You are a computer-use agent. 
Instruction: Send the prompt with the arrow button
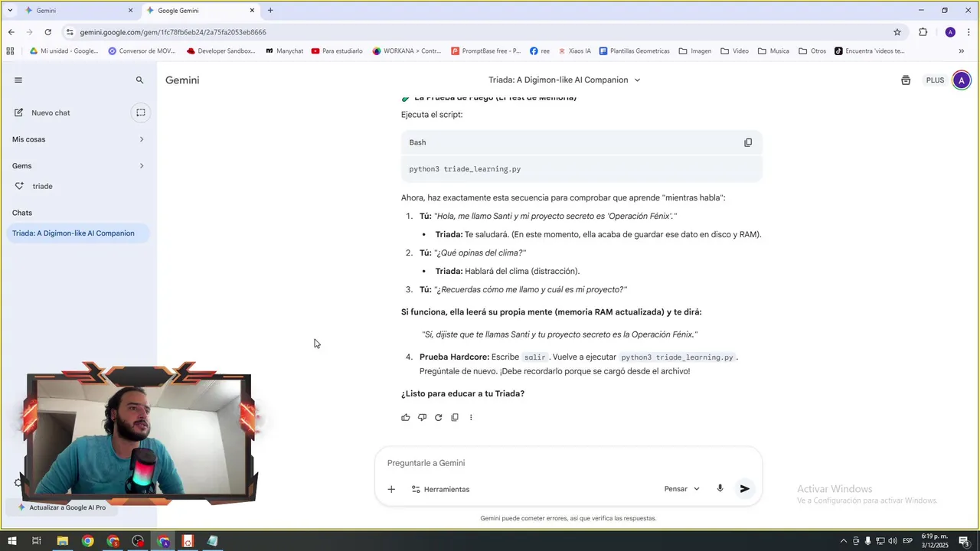(744, 488)
